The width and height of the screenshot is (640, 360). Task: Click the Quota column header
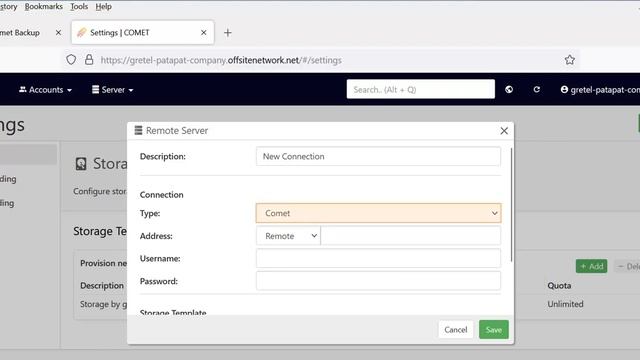tap(559, 285)
